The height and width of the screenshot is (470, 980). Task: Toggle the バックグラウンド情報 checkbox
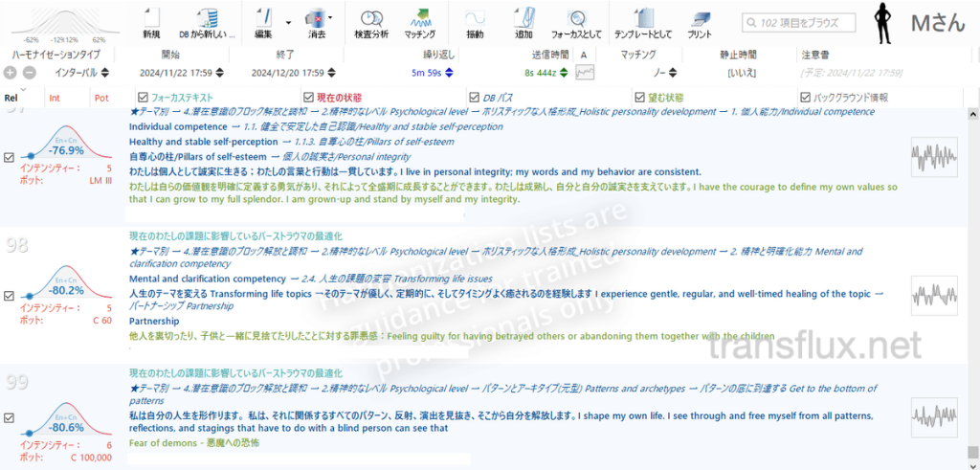[x=805, y=98]
